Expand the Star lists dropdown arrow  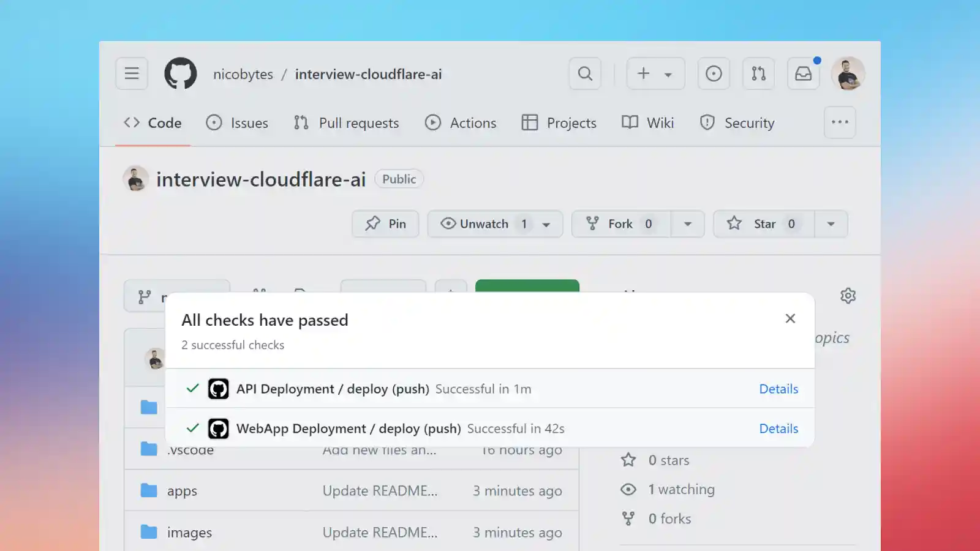click(831, 224)
